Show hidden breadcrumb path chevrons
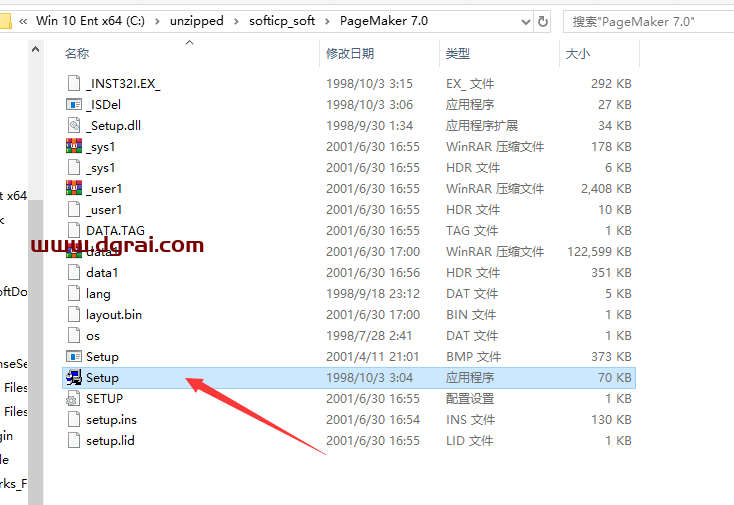Image resolution: width=734 pixels, height=505 pixels. [x=23, y=21]
